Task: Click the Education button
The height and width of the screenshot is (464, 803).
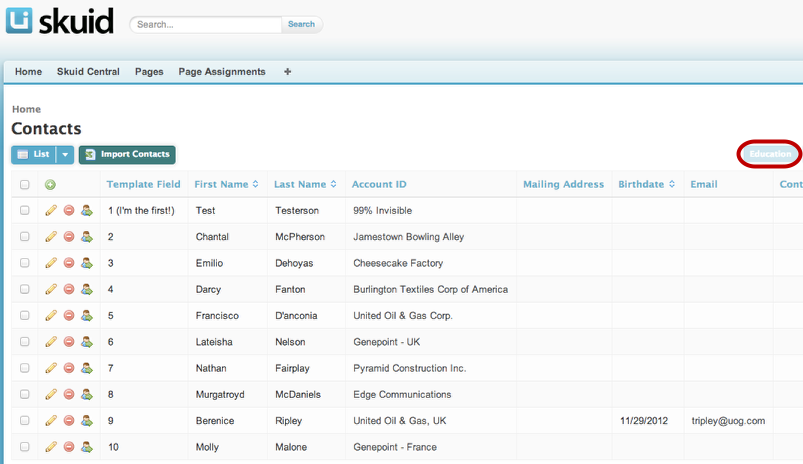Action: pos(770,154)
